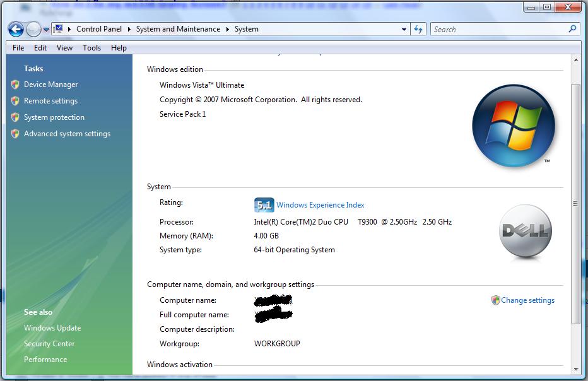Open the View menu
The image size is (588, 381).
click(64, 48)
